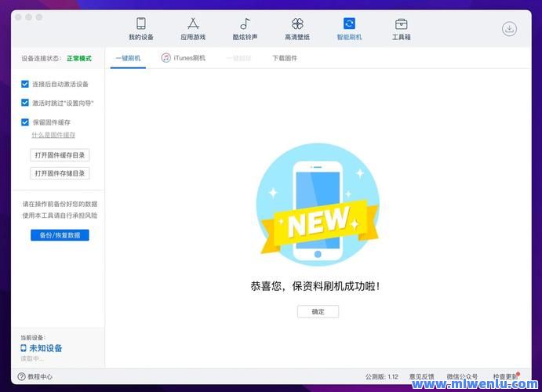Disable the 保留固件缓存 checkbox
Image resolution: width=542 pixels, height=392 pixels.
coord(25,122)
